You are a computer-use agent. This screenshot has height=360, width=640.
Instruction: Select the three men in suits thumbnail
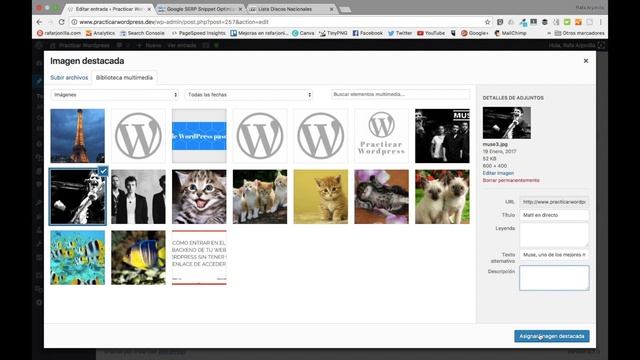pyautogui.click(x=138, y=197)
